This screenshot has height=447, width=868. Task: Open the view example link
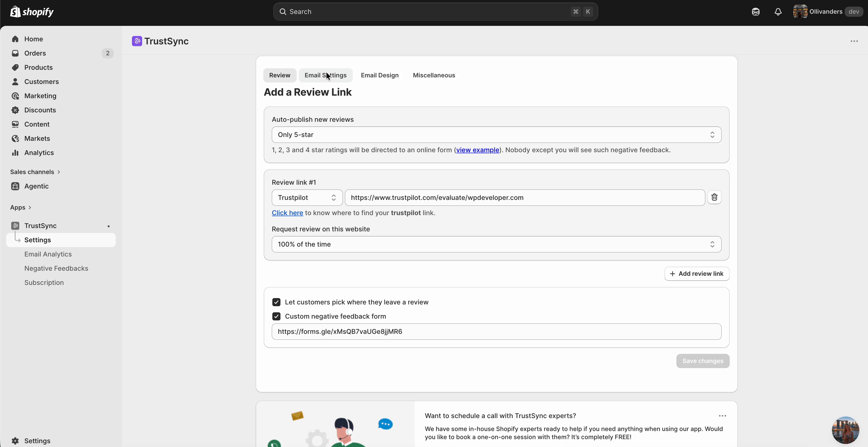point(478,150)
